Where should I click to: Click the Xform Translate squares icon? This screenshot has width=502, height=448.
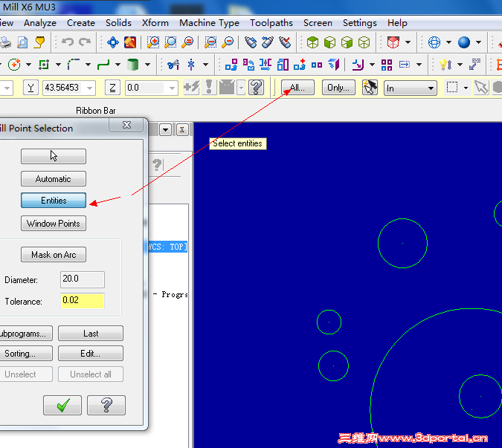[231, 65]
